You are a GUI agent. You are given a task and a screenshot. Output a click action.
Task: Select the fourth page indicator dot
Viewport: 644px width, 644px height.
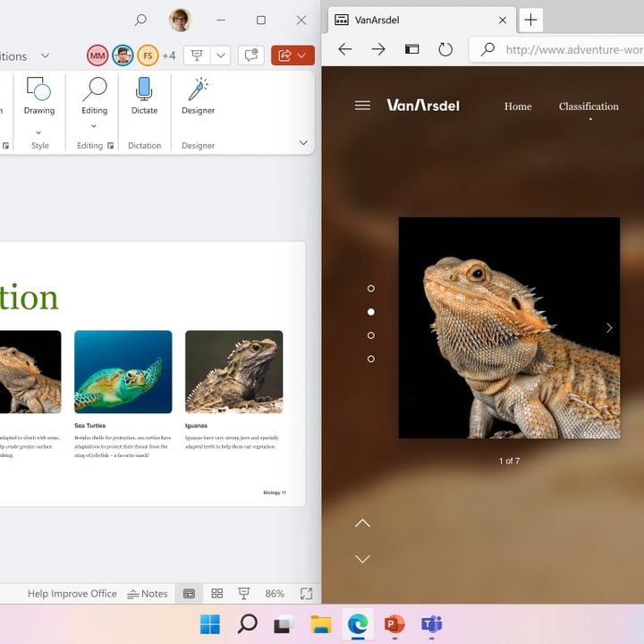371,359
